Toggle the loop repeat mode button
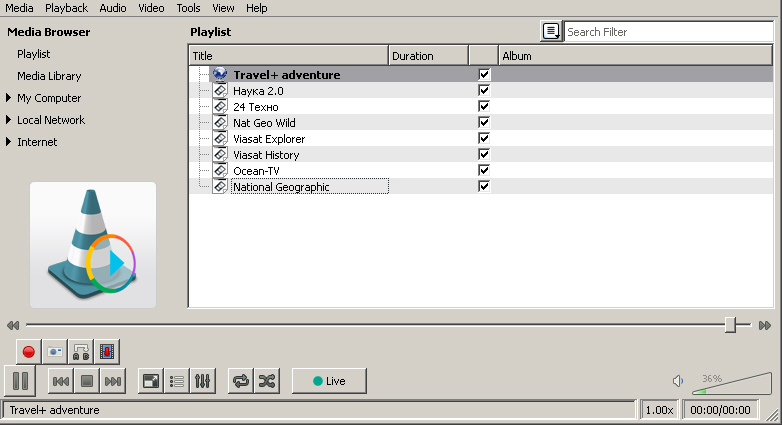 pos(241,381)
